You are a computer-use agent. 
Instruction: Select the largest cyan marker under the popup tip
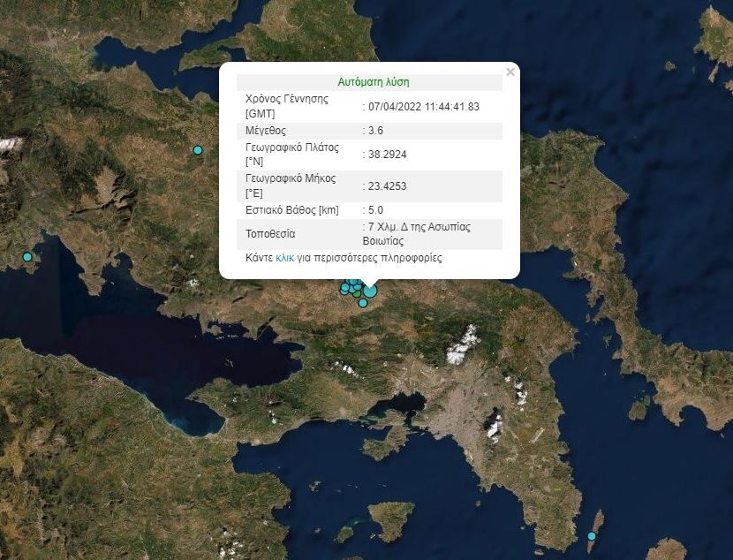tap(370, 290)
